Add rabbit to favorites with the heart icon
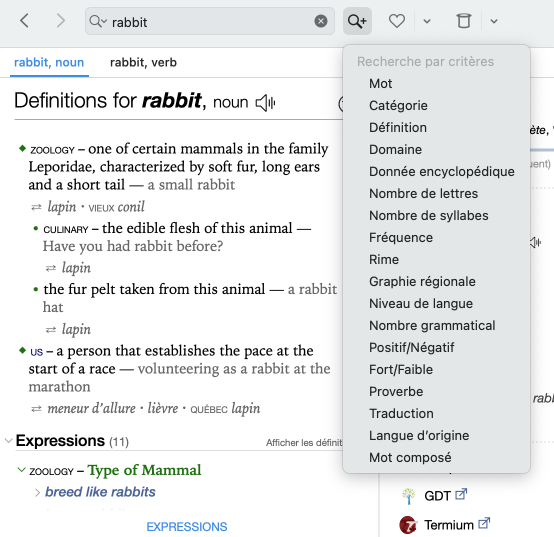Viewport: 554px width, 537px height. 396,21
